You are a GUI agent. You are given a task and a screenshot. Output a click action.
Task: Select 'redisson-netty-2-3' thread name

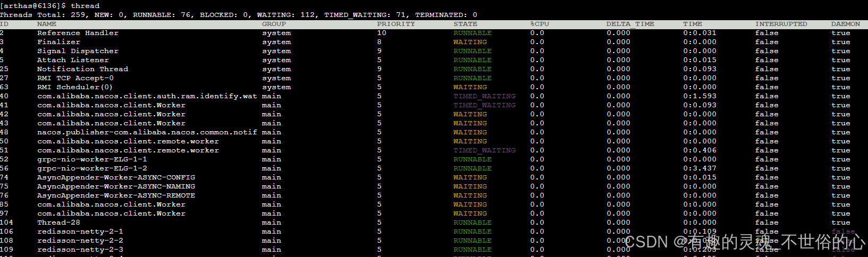80,250
